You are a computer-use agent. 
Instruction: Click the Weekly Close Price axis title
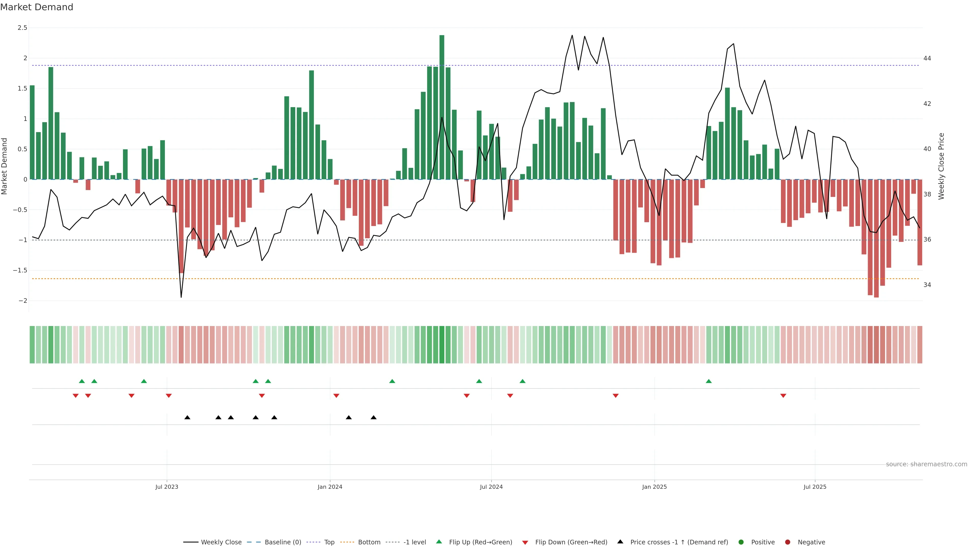coord(941,166)
